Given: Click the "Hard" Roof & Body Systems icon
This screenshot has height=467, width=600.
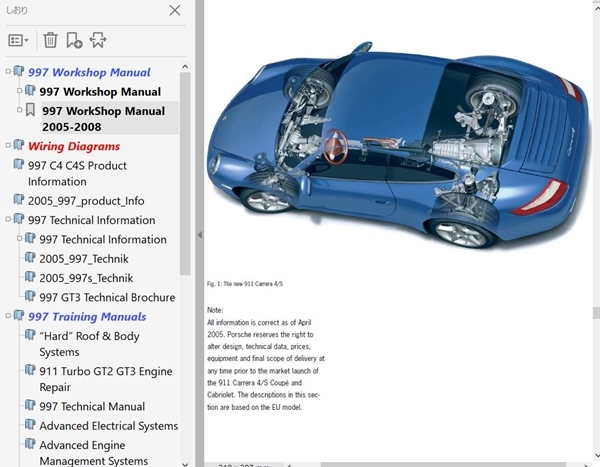Looking at the screenshot, I should [x=30, y=335].
